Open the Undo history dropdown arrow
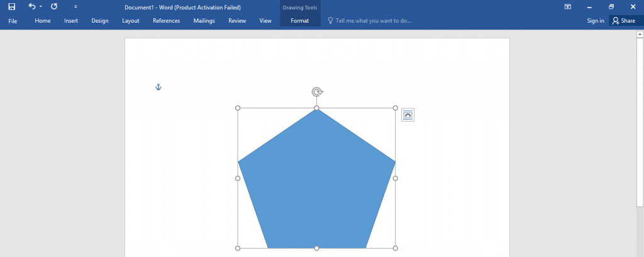Screen dimensions: 644x257 tap(41, 6)
